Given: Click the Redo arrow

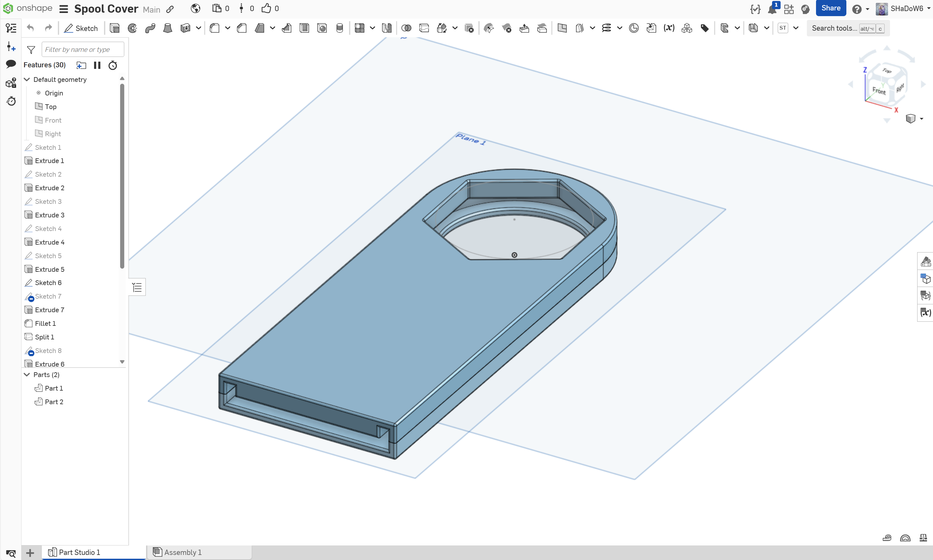Looking at the screenshot, I should pyautogui.click(x=48, y=28).
